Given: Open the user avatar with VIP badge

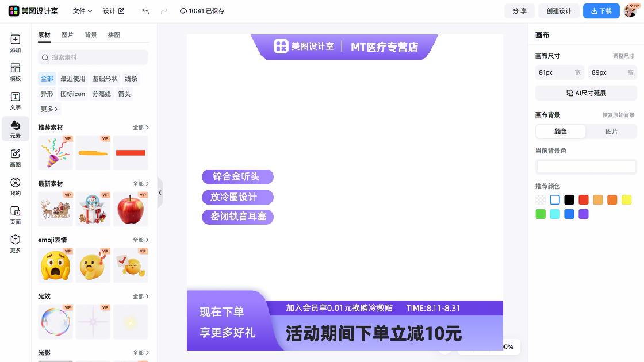Looking at the screenshot, I should tap(630, 11).
